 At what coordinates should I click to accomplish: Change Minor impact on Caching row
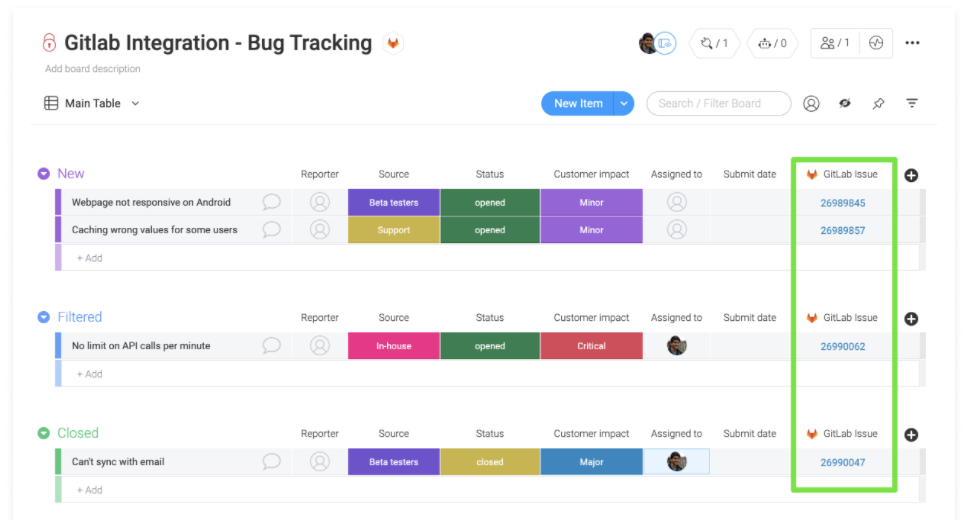(591, 230)
